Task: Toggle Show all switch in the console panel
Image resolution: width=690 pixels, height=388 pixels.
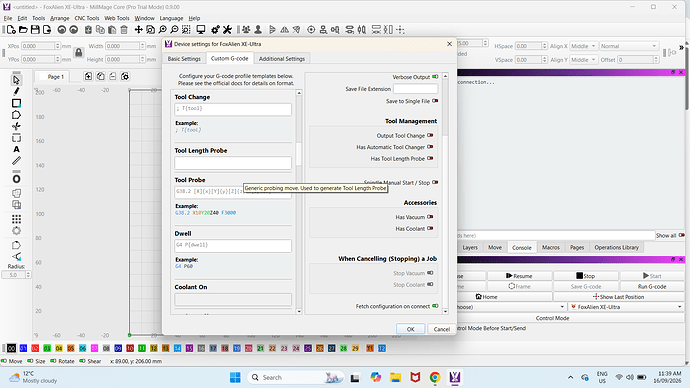Action: [x=682, y=235]
